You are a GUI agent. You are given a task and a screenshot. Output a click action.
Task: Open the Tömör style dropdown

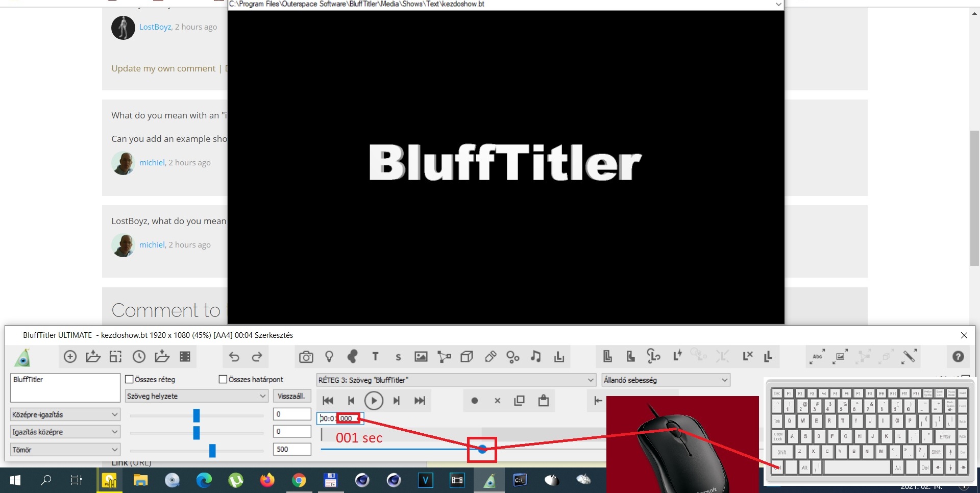pos(65,450)
